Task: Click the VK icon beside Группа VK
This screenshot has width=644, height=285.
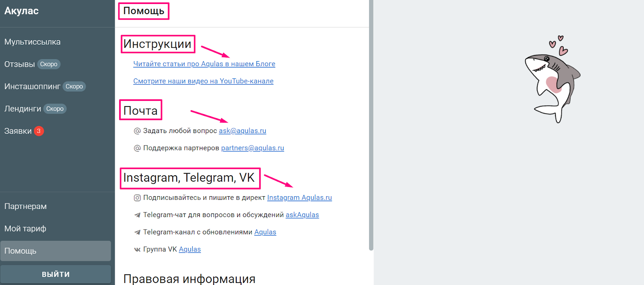Action: pos(137,250)
